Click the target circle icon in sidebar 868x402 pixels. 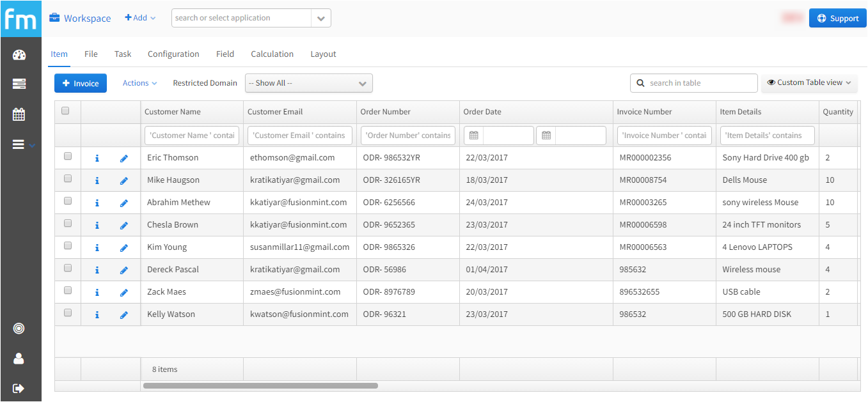pyautogui.click(x=19, y=329)
